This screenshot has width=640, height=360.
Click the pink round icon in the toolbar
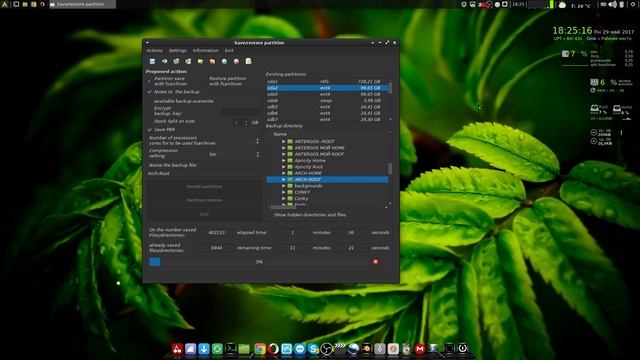[236, 61]
